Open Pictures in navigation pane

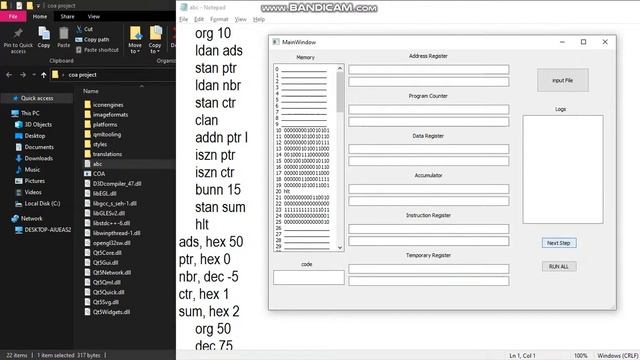(35, 181)
